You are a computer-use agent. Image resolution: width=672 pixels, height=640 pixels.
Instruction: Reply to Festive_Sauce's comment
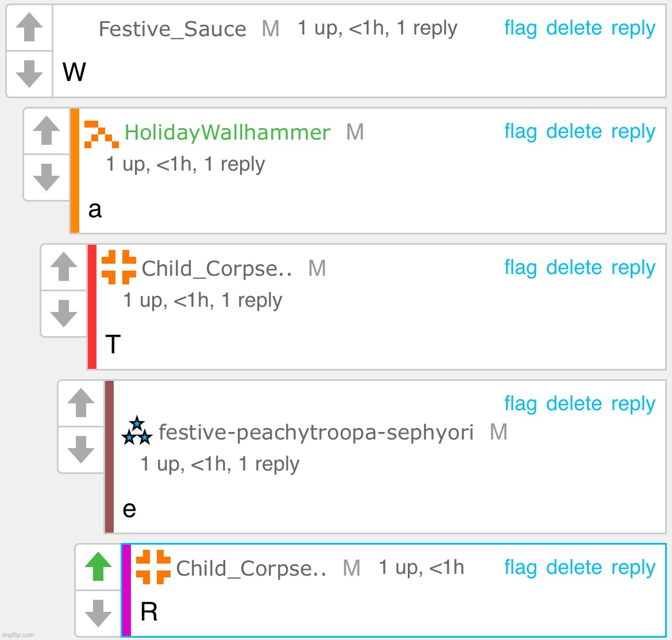[x=633, y=28]
